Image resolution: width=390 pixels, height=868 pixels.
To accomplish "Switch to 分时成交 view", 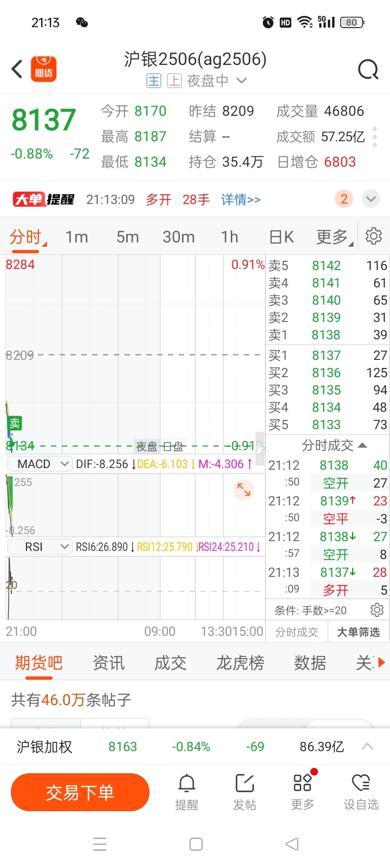I will tap(297, 632).
